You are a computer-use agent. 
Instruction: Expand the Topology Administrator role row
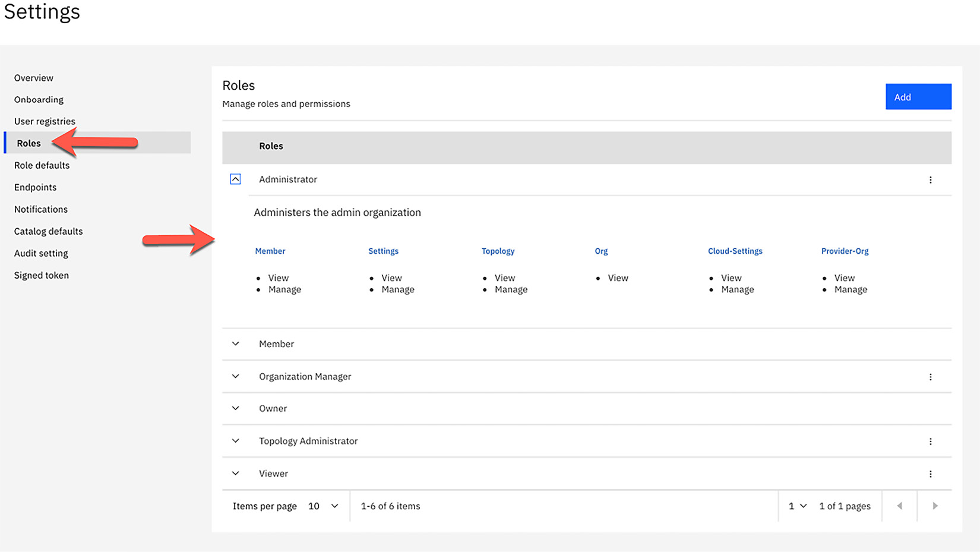pyautogui.click(x=235, y=441)
